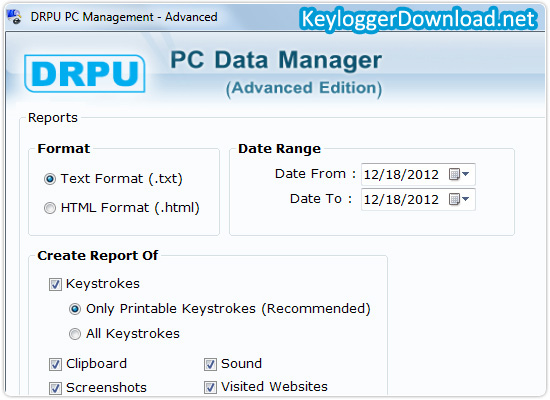Click the Date To date field

tap(418, 199)
